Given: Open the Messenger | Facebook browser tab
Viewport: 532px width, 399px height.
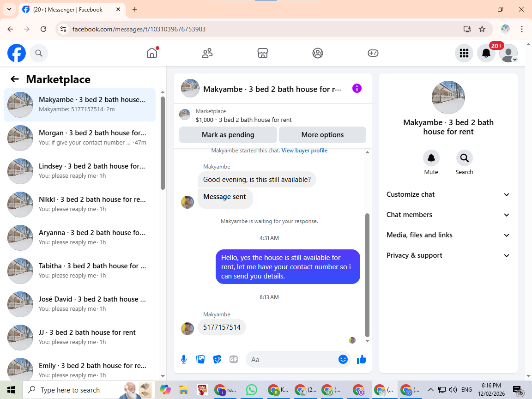Looking at the screenshot, I should tap(72, 10).
